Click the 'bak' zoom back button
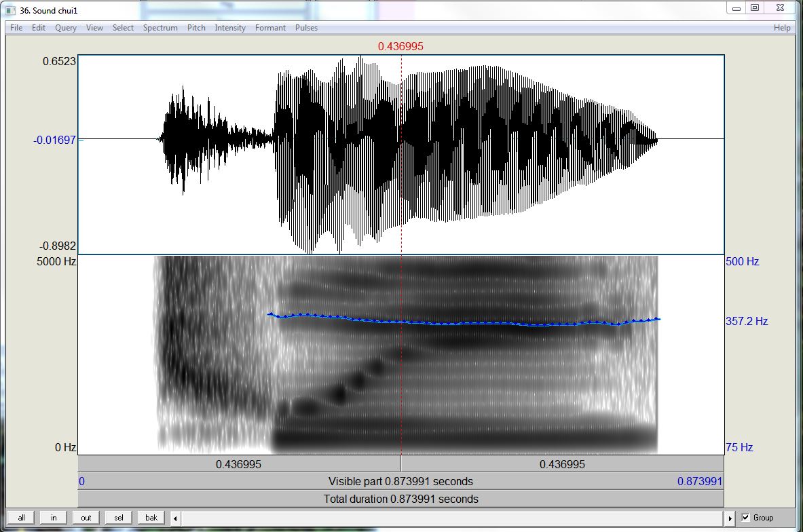 tap(151, 518)
